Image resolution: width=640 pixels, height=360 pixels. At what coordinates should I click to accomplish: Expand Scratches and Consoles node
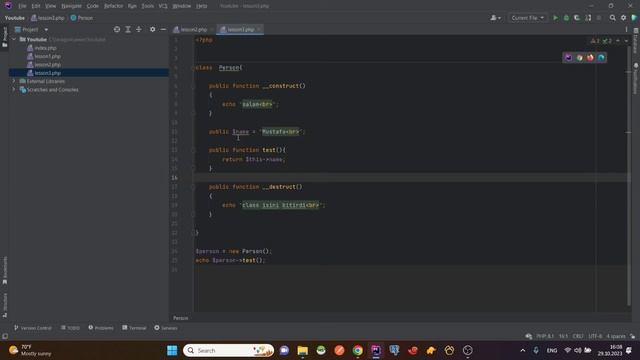(x=14, y=89)
